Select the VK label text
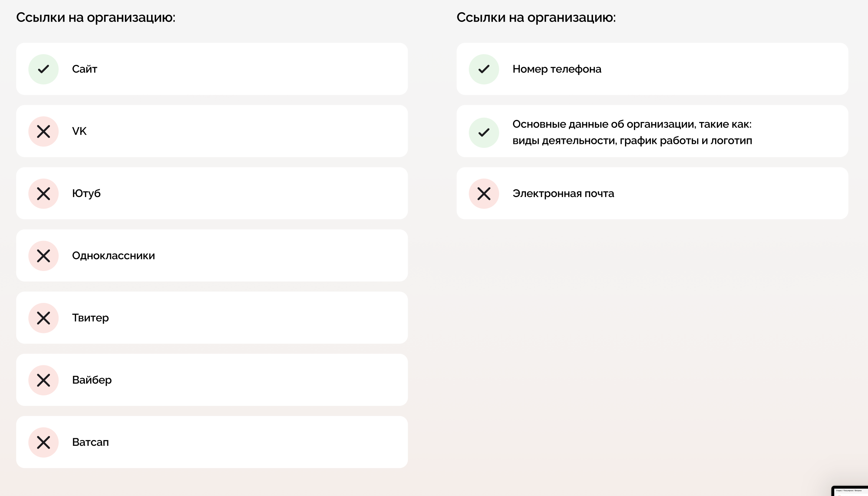Screen dimensions: 868x496 (79, 131)
